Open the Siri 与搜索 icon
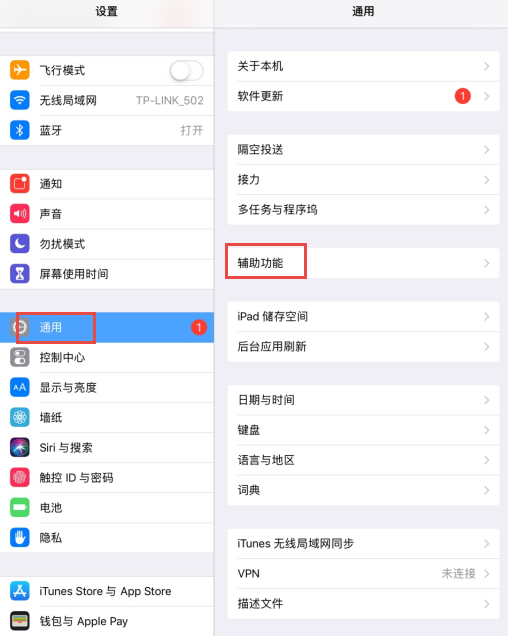508x636 pixels. coord(19,447)
